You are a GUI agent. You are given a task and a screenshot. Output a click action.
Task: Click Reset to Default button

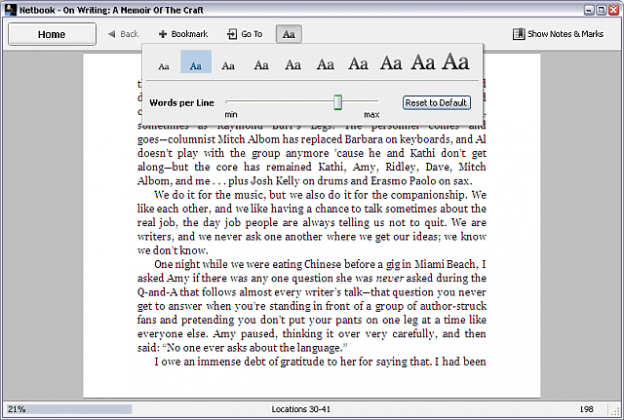(x=436, y=103)
